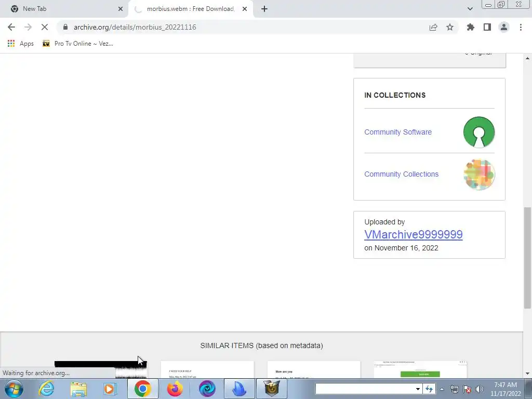The width and height of the screenshot is (532, 399).
Task: Open the Apps bookmarks shortcut
Action: (21, 44)
